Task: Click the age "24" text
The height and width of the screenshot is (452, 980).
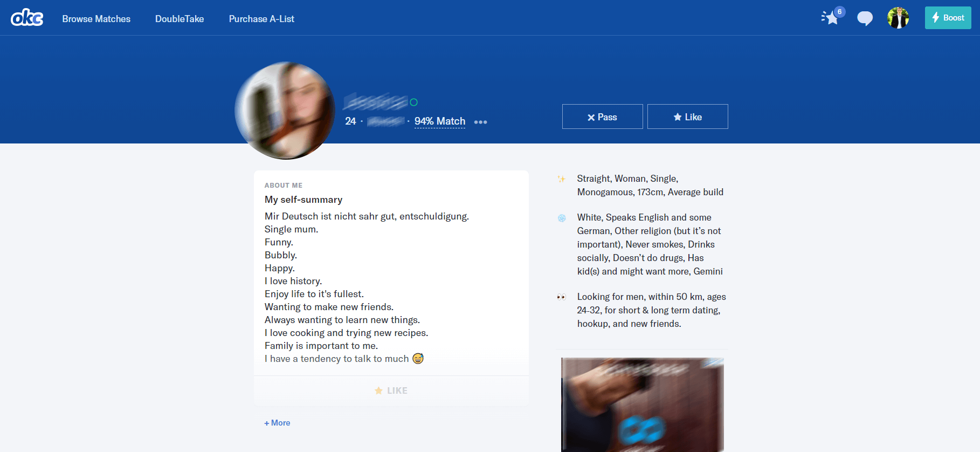Action: click(x=350, y=121)
